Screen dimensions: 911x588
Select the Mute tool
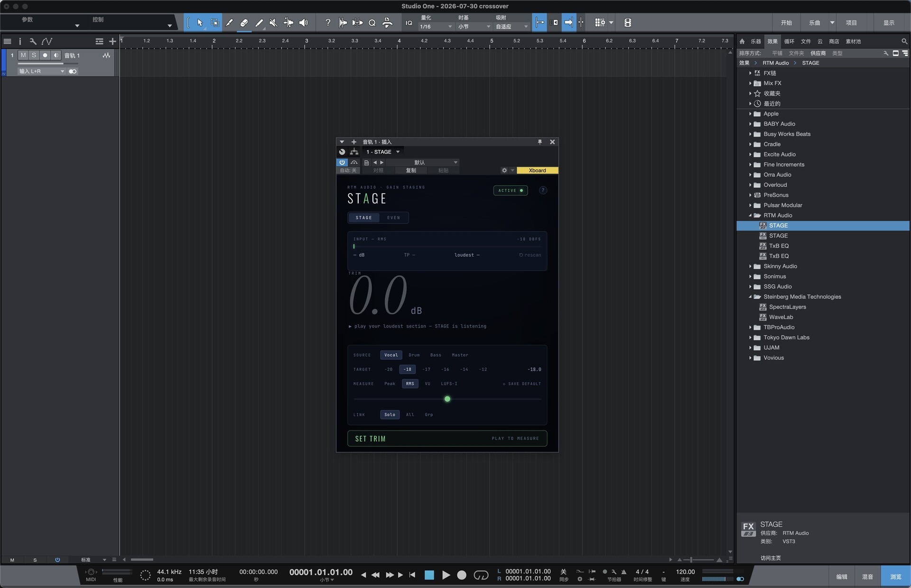tap(273, 22)
